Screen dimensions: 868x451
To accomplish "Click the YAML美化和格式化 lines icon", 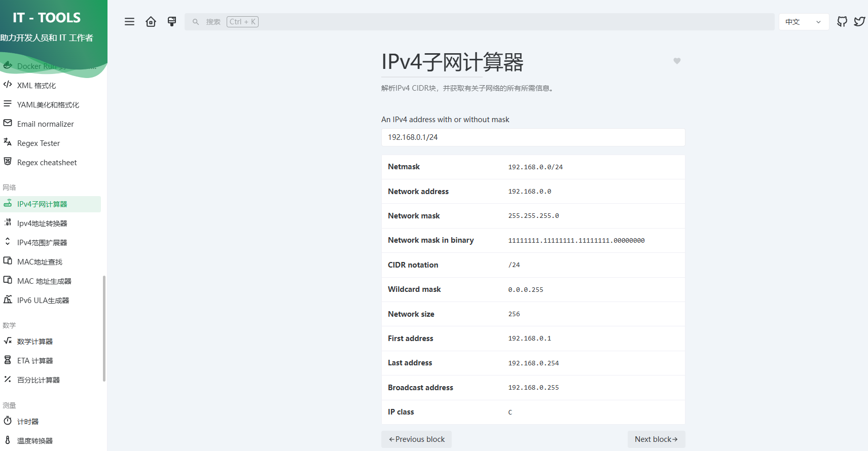I will pyautogui.click(x=8, y=104).
